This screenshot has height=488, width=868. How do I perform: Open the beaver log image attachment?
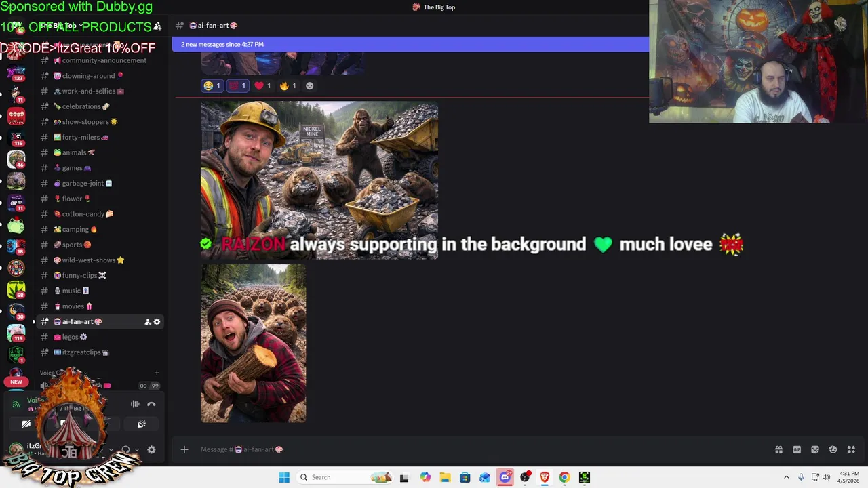click(253, 344)
